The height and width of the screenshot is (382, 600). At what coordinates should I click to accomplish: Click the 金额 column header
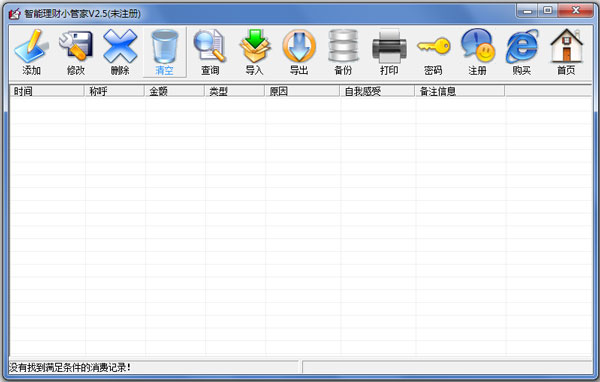pos(175,91)
